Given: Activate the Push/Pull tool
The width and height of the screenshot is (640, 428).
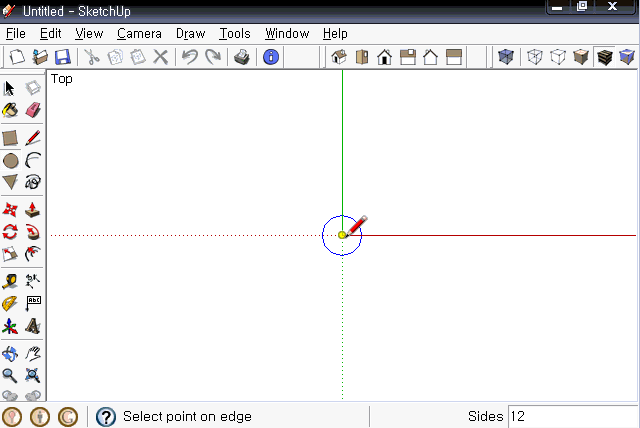Looking at the screenshot, I should point(33,210).
